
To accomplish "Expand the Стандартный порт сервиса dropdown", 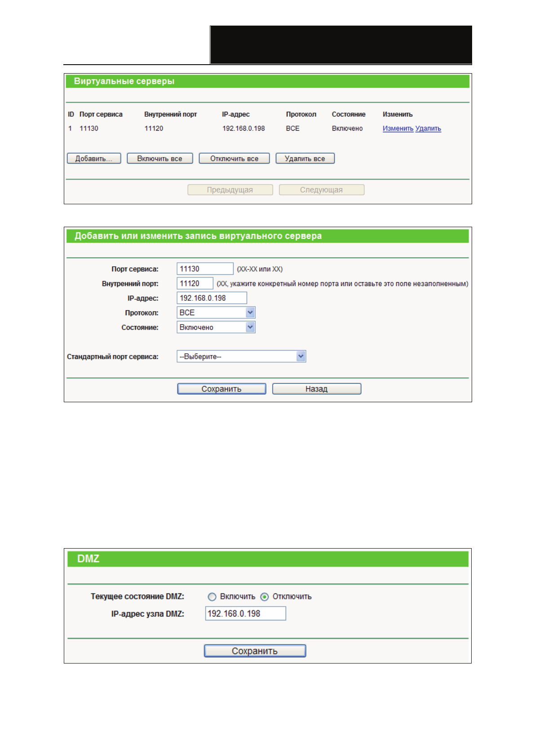I will coord(241,356).
